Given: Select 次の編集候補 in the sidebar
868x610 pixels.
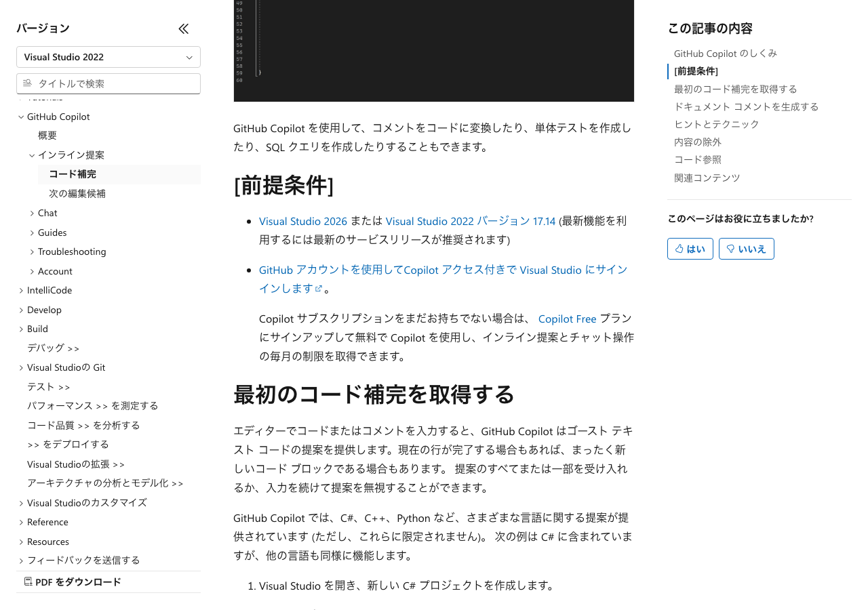Looking at the screenshot, I should [77, 193].
